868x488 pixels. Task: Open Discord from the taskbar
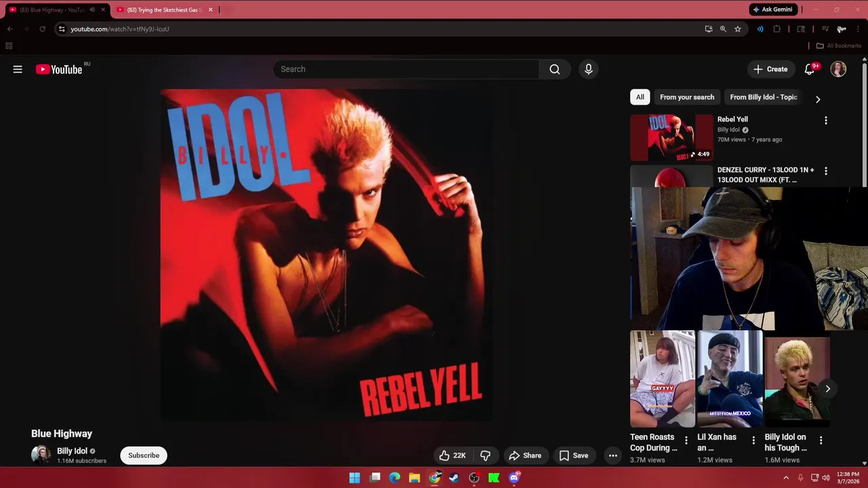pos(514,478)
